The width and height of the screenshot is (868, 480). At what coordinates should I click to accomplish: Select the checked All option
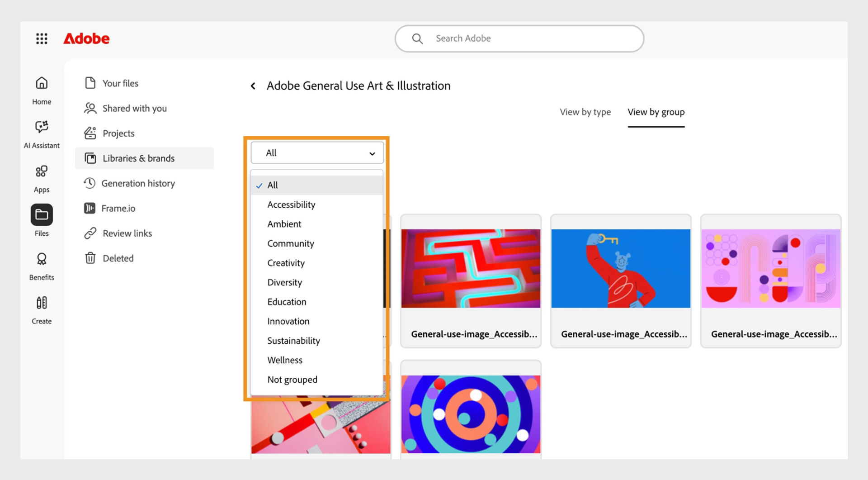point(317,185)
